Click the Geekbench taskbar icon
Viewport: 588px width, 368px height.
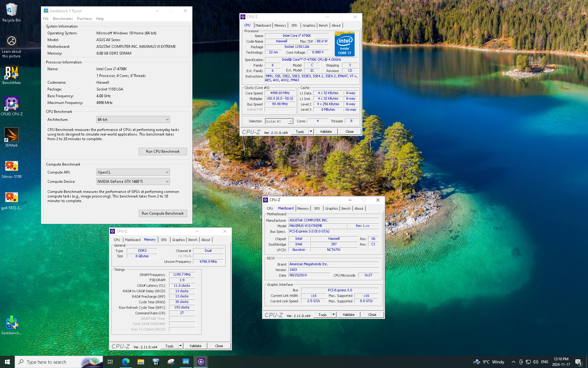pos(186,362)
